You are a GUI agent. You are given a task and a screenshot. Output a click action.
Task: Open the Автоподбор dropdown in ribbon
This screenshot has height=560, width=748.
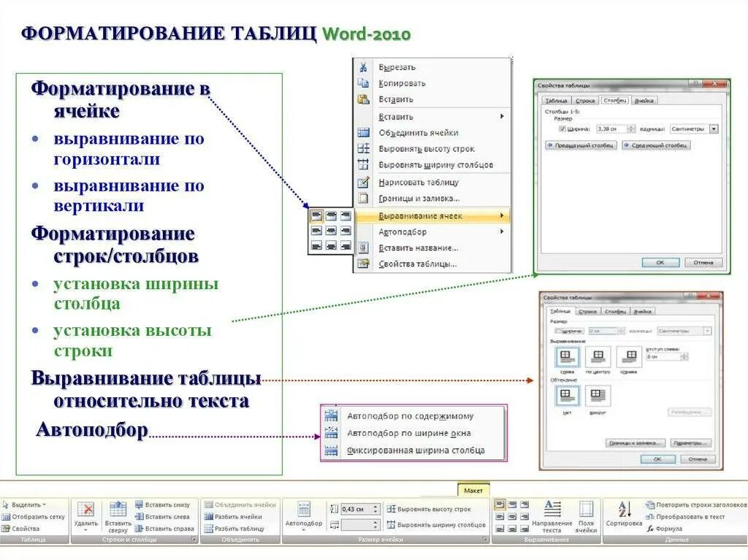point(303,515)
